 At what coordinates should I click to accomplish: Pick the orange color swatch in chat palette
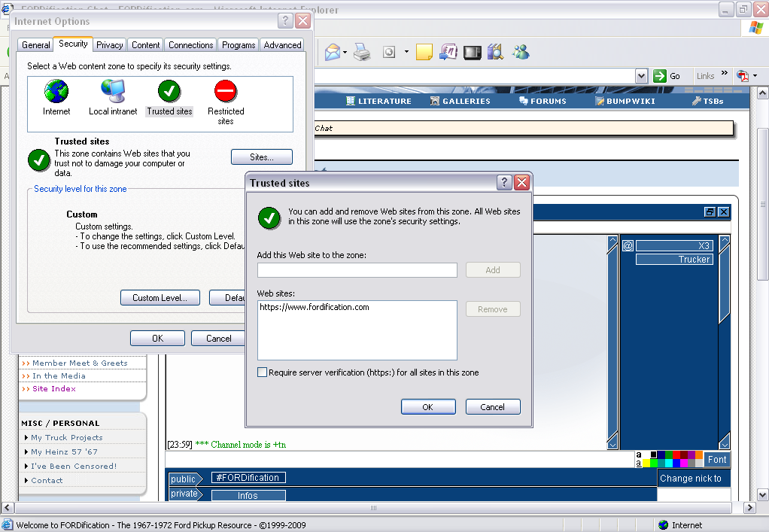[x=699, y=455]
